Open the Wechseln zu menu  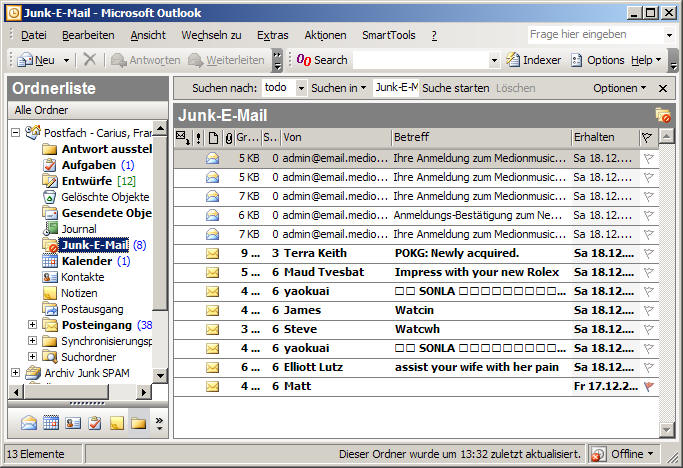(x=211, y=35)
